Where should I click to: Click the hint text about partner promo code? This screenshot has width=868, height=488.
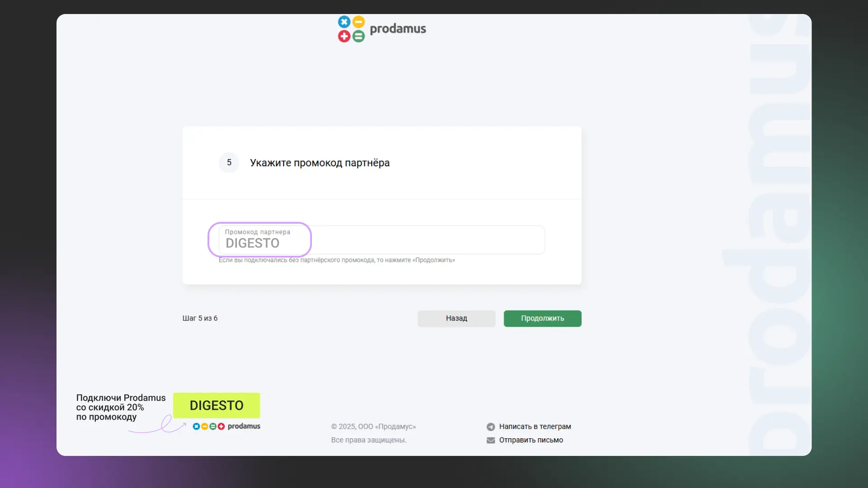337,260
